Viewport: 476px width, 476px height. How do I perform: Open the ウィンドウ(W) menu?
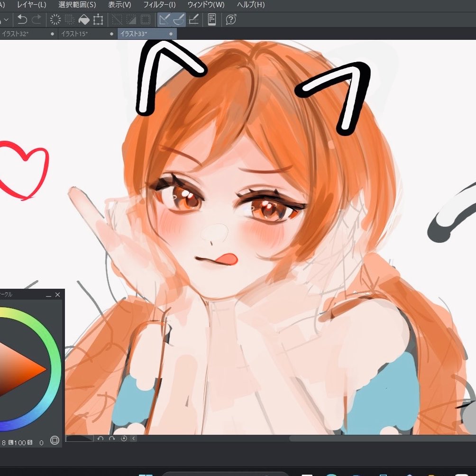point(206,5)
